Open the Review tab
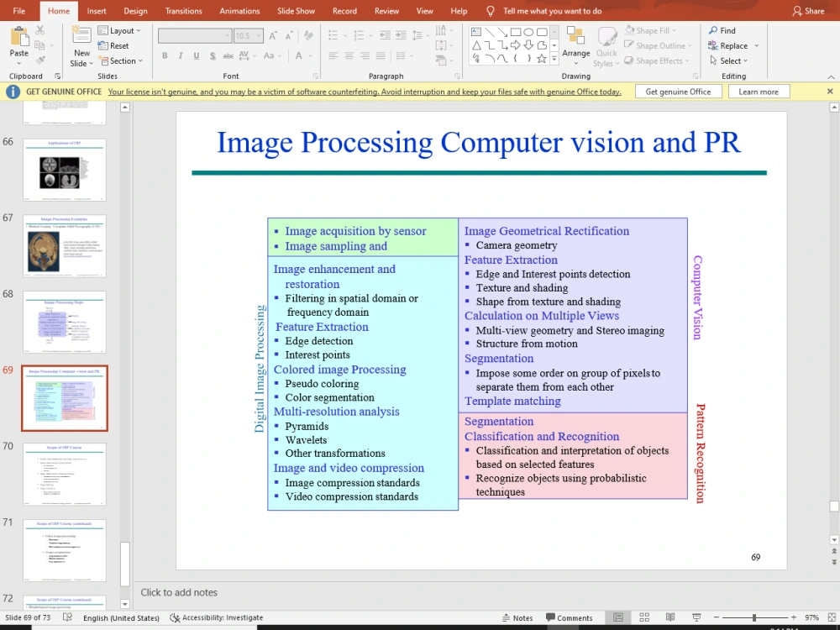 386,11
